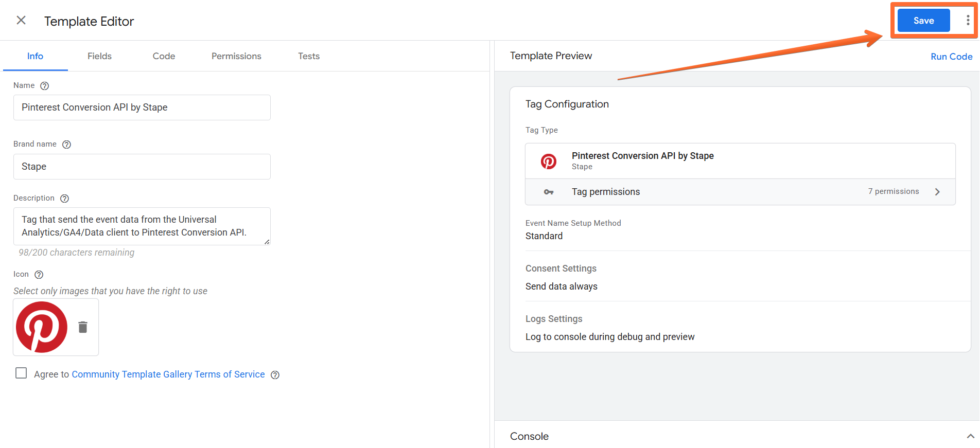Open Community Template Gallery Terms of Service link
This screenshot has height=448, width=980.
[x=168, y=374]
